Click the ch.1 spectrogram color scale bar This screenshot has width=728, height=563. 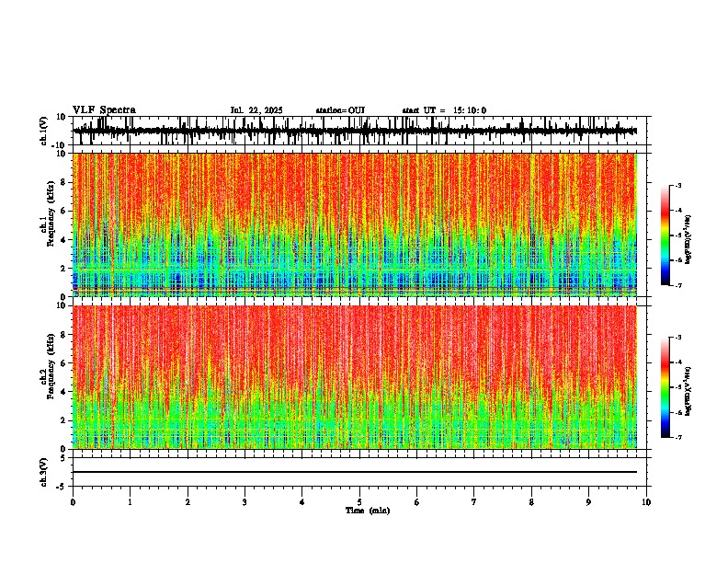pyautogui.click(x=665, y=236)
